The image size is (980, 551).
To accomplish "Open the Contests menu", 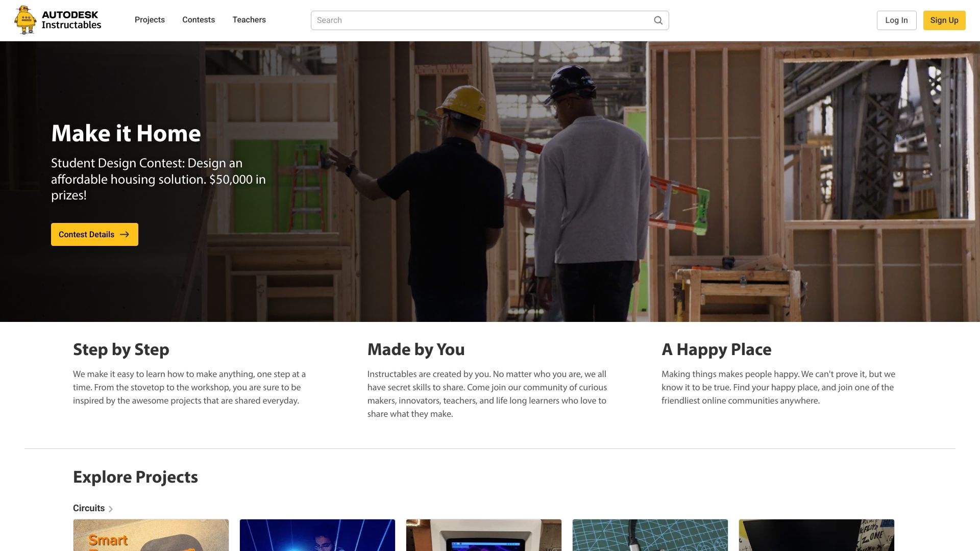I will (199, 20).
